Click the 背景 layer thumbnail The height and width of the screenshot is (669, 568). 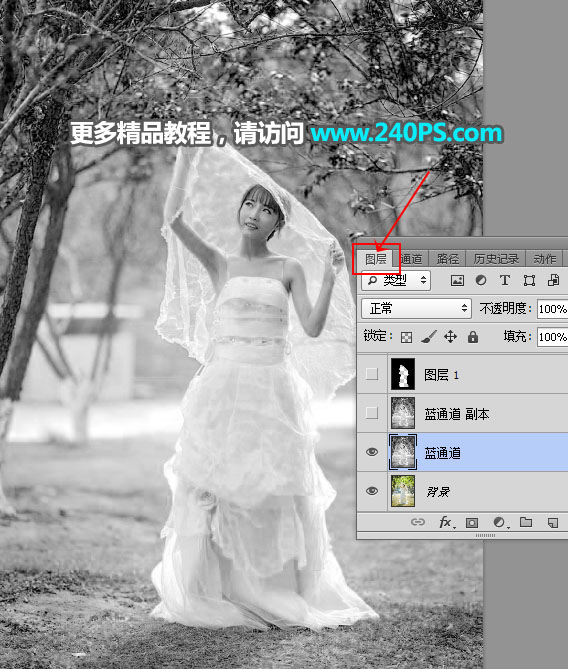[x=402, y=491]
